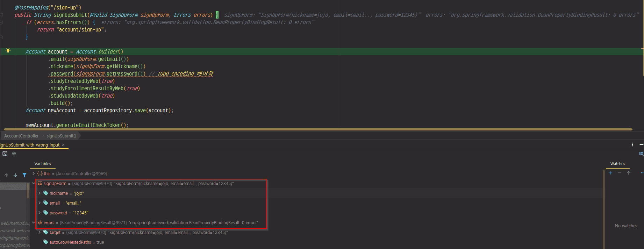Image resolution: width=644 pixels, height=249 pixels.
Task: Switch to the Variables tab
Action: (x=43, y=164)
